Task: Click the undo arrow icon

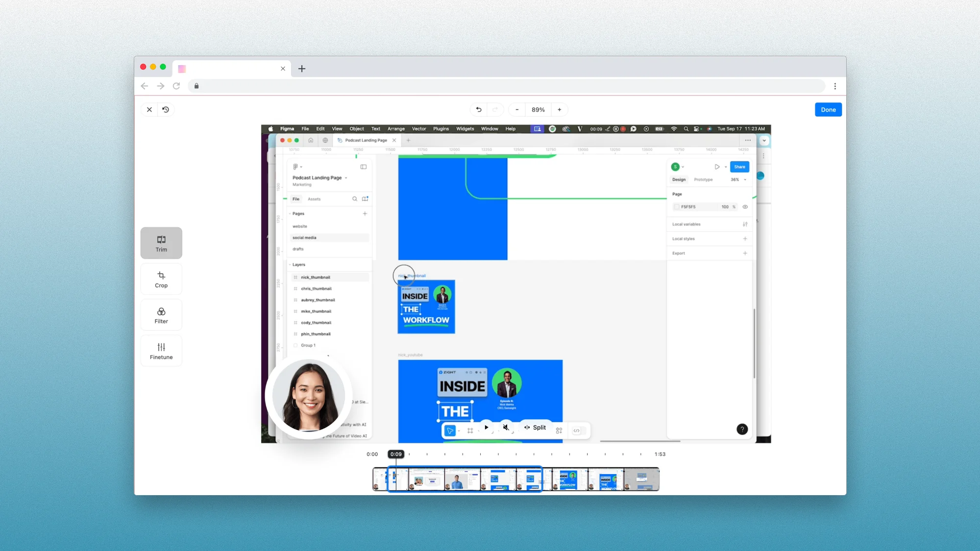Action: [479, 110]
